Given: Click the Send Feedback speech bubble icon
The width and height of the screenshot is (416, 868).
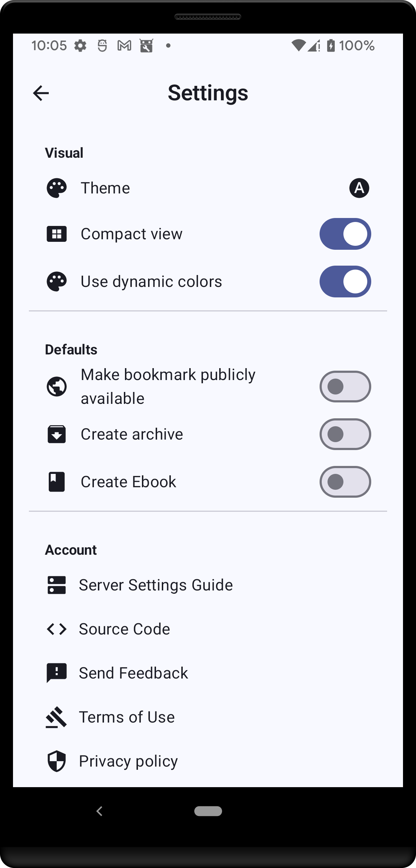Looking at the screenshot, I should (x=57, y=673).
